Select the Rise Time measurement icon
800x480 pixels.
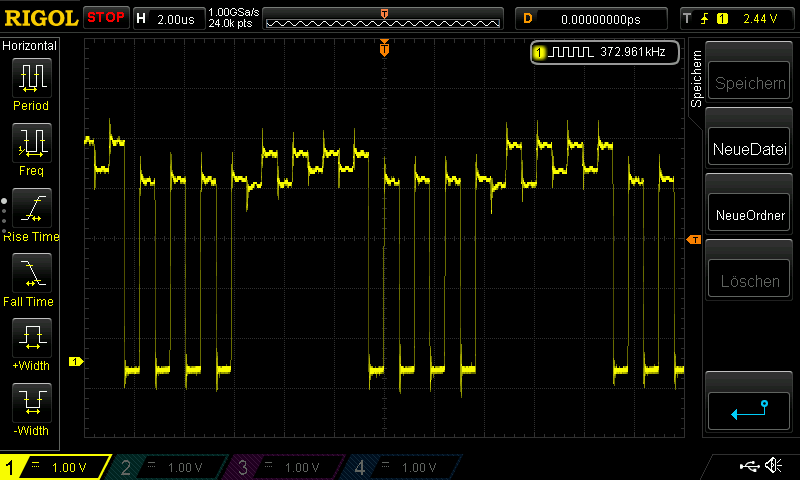click(32, 208)
